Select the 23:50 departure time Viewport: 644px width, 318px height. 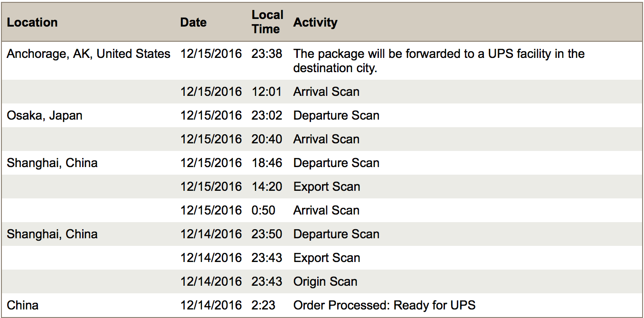[266, 234]
